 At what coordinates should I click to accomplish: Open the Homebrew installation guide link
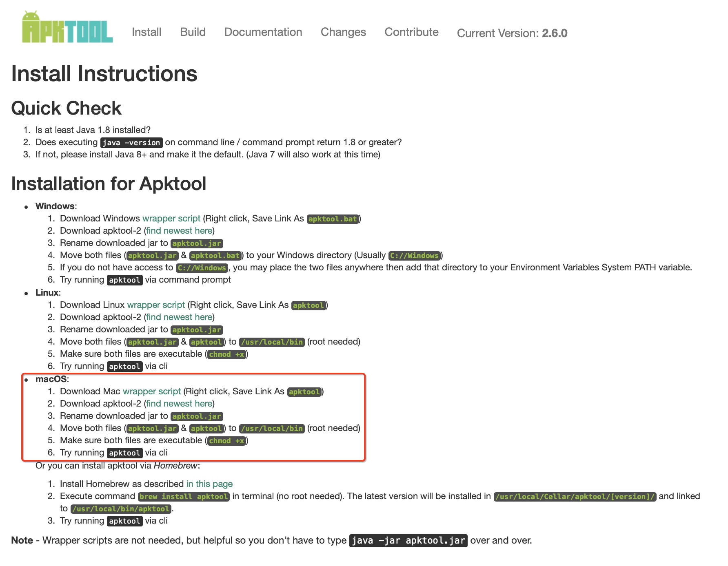click(209, 484)
